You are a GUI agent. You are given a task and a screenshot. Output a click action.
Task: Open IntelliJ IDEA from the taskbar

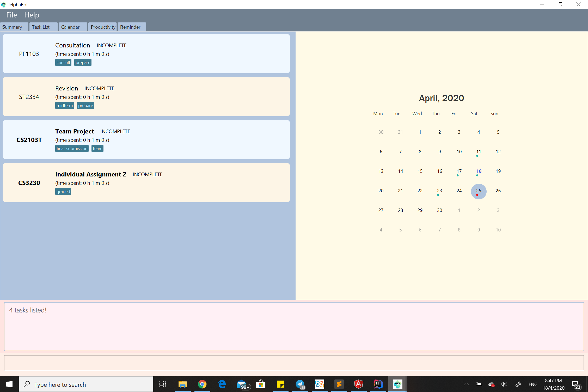click(x=378, y=384)
